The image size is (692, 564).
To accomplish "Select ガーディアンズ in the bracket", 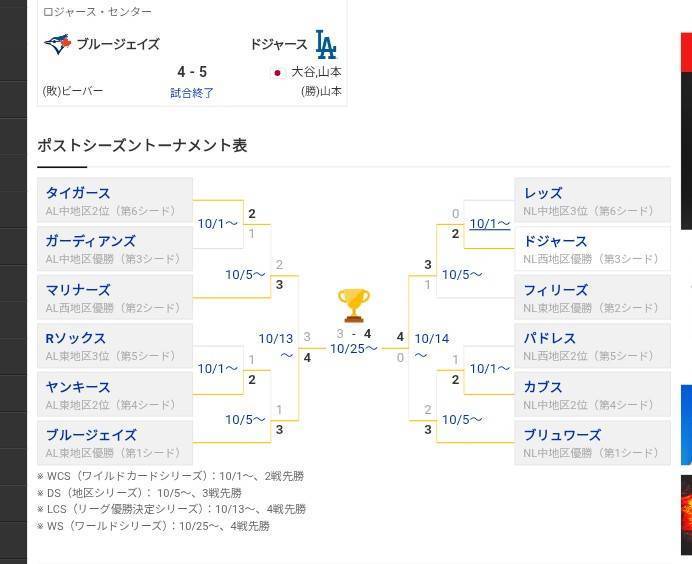I will click(90, 241).
